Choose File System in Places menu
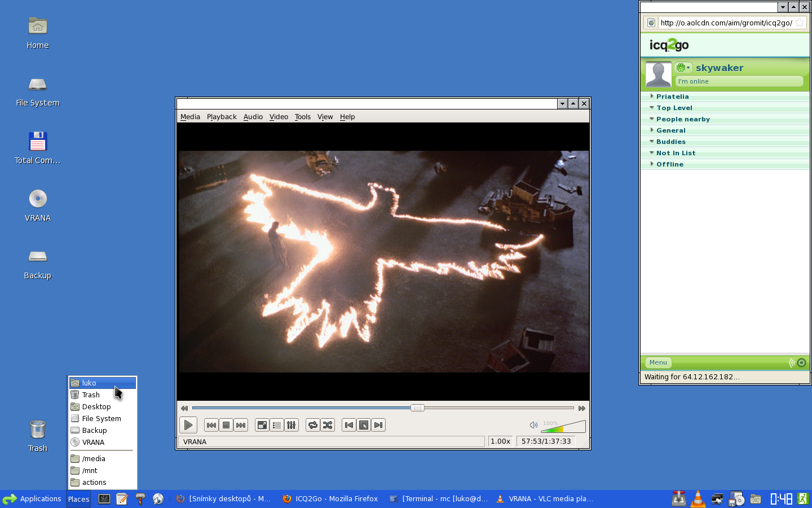The image size is (812, 508). 103,419
